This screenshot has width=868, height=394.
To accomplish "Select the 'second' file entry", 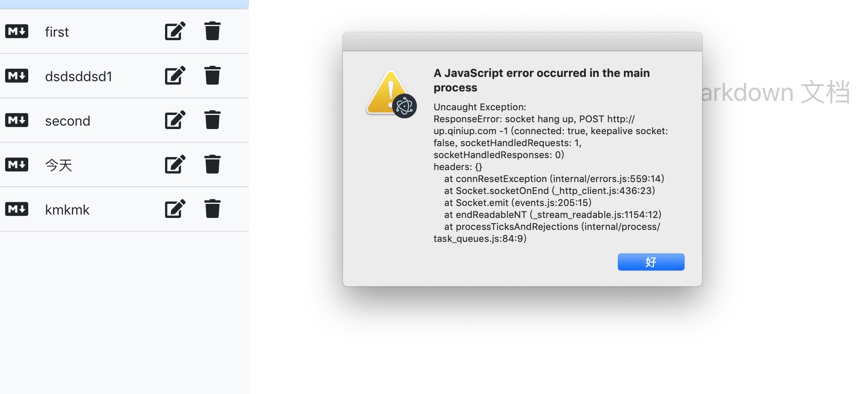I will tap(68, 121).
